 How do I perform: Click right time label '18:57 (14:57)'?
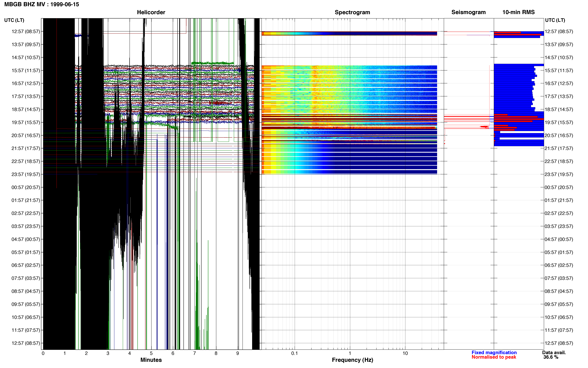[559, 109]
